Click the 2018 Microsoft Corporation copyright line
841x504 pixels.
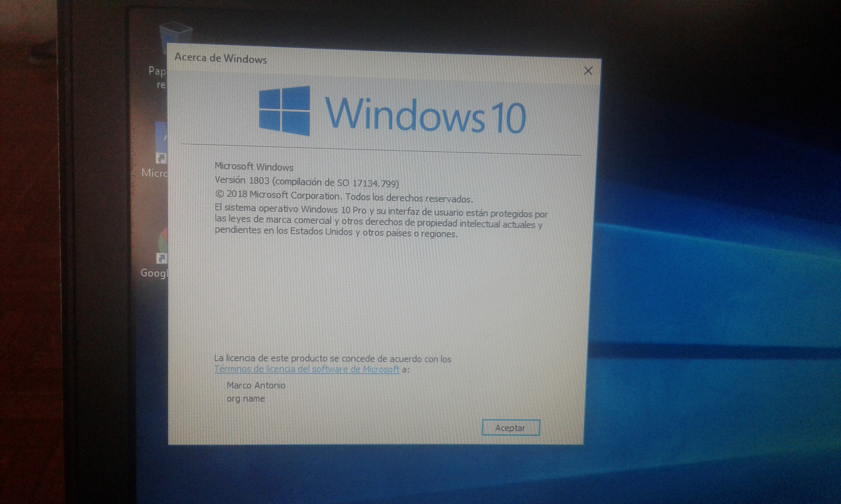pos(343,197)
